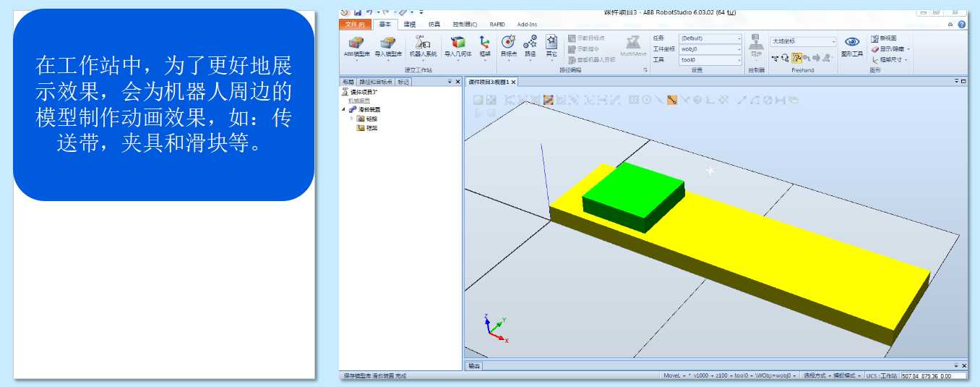Open the 文件 file tab
This screenshot has width=980, height=387.
pos(356,25)
